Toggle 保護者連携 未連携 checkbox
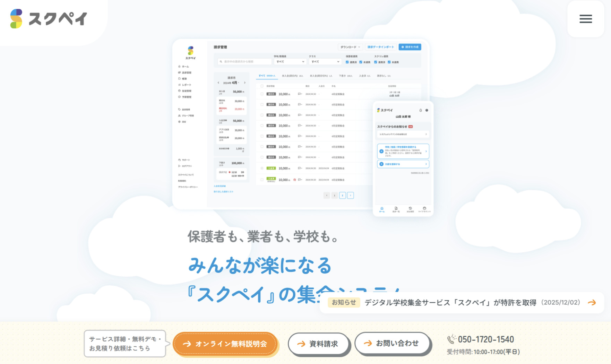Image resolution: width=611 pixels, height=364 pixels. [x=361, y=62]
